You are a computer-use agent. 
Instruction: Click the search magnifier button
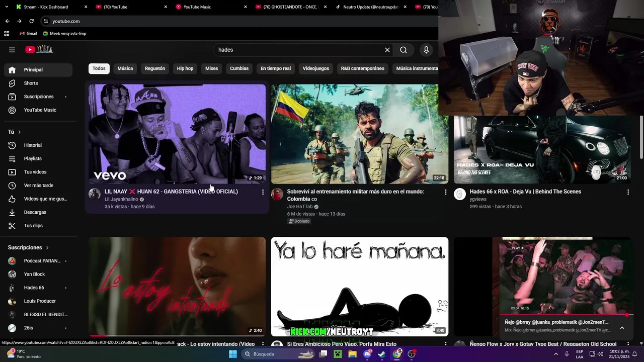(404, 50)
